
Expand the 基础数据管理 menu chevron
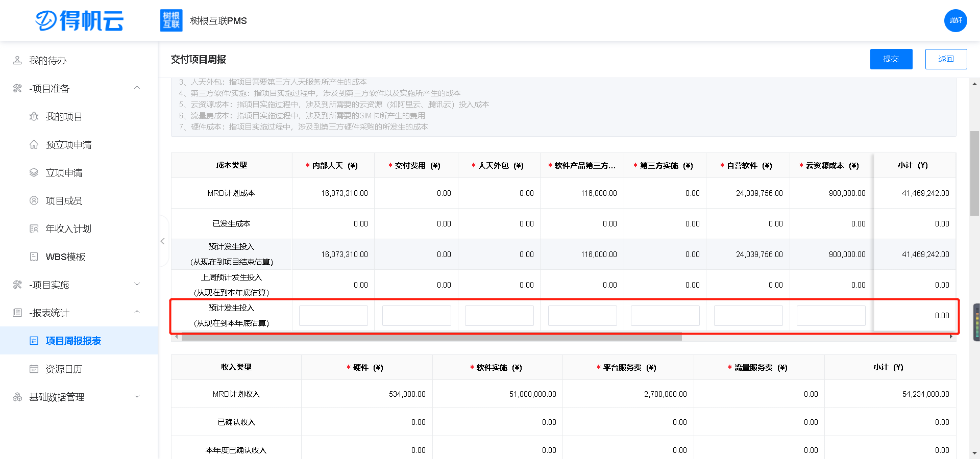[x=137, y=396]
